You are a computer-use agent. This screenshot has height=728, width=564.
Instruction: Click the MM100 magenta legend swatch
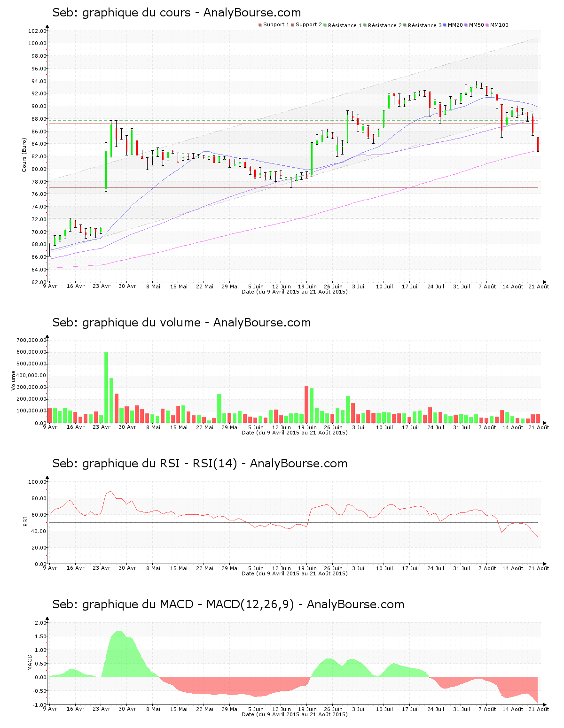click(487, 25)
